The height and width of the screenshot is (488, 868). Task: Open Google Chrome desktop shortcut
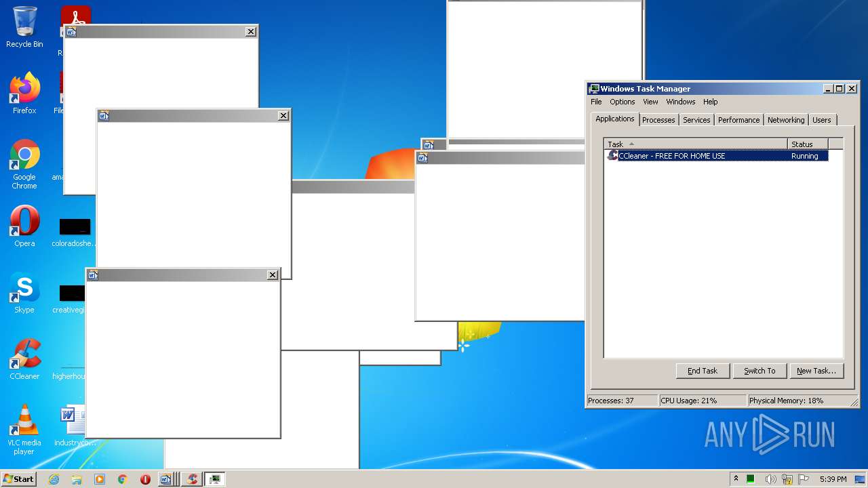click(x=24, y=164)
